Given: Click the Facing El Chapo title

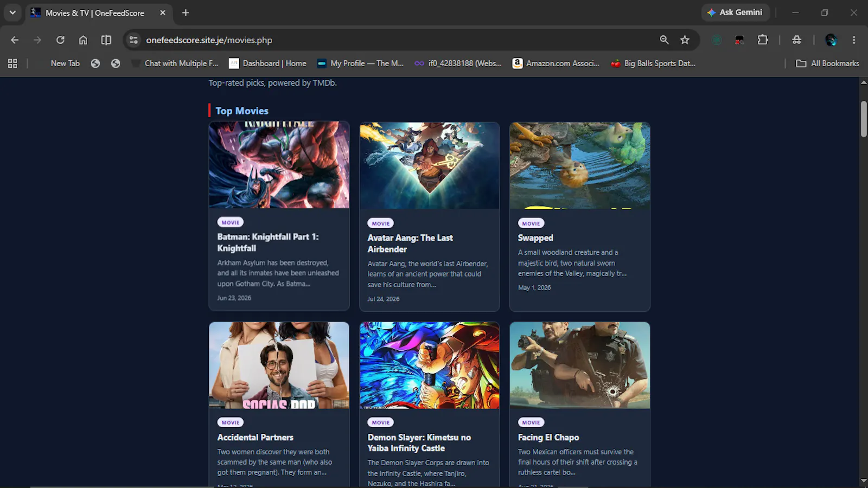Looking at the screenshot, I should pyautogui.click(x=548, y=438).
